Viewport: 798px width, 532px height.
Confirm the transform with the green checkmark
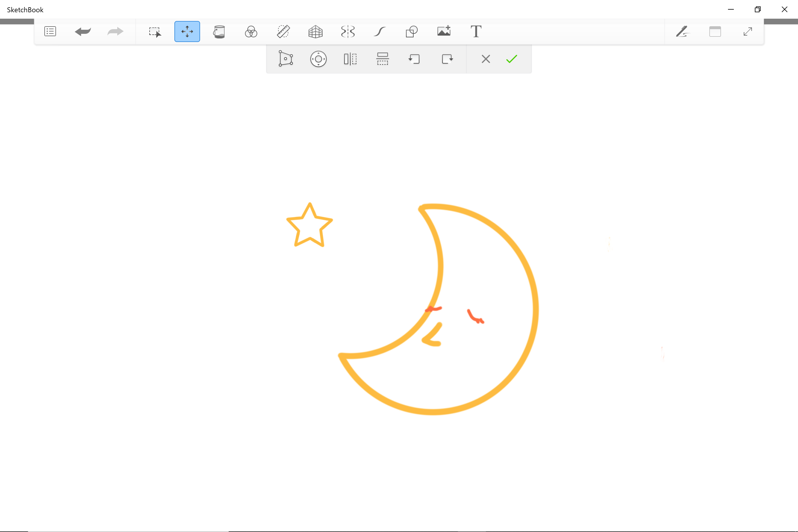[x=512, y=59]
